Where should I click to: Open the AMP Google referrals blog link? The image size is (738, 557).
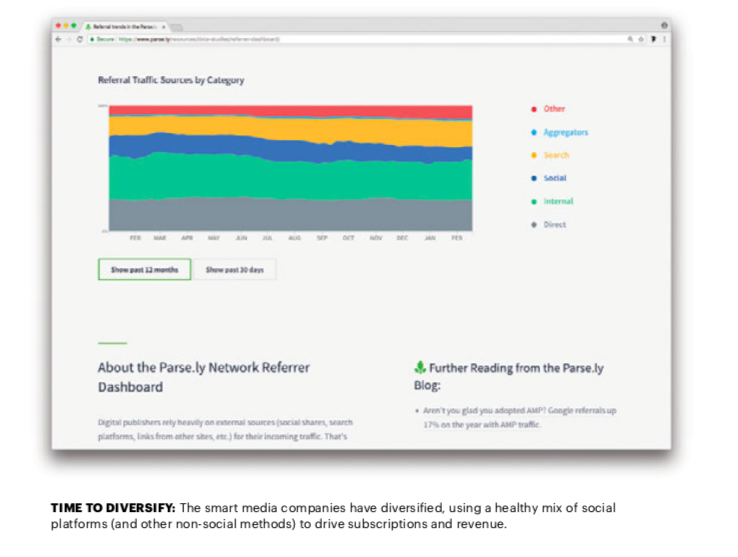(x=520, y=417)
